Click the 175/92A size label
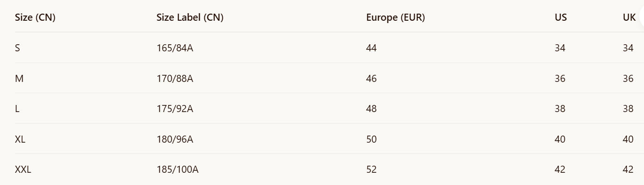Viewport: 644px width, 185px height. tap(175, 109)
